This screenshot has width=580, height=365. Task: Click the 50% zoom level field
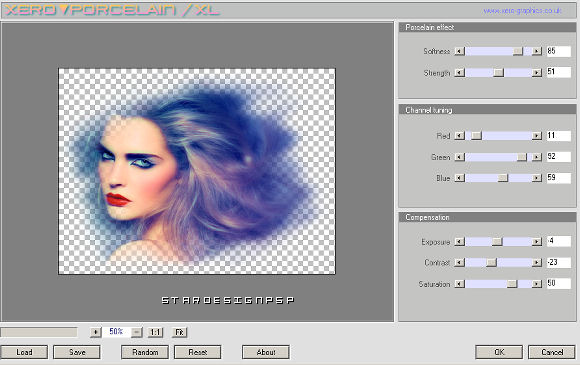point(116,332)
